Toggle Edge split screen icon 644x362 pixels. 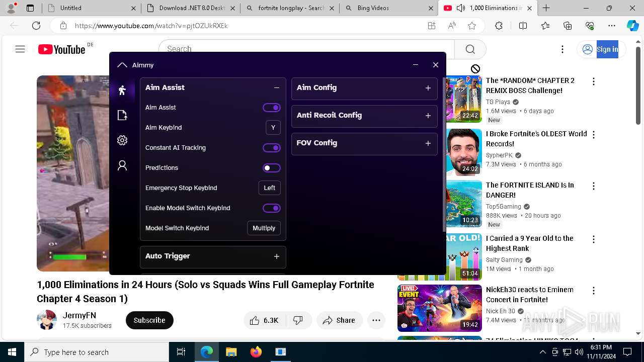tap(523, 26)
